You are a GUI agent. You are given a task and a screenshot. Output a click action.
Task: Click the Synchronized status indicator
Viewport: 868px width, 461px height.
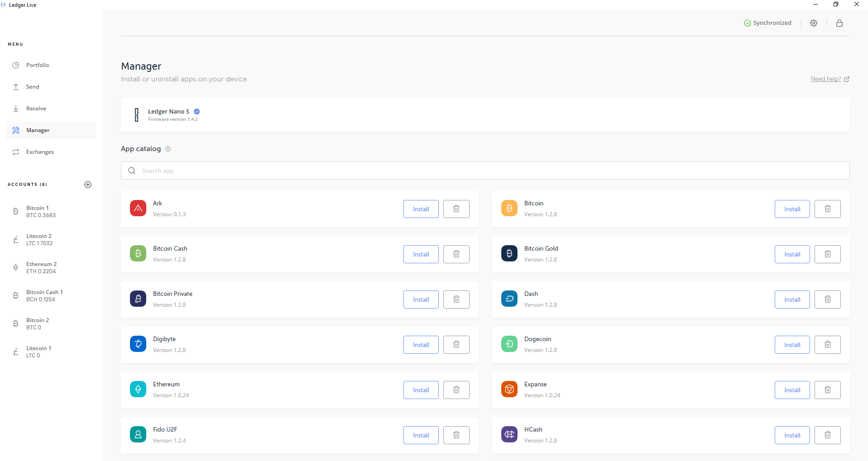point(767,23)
